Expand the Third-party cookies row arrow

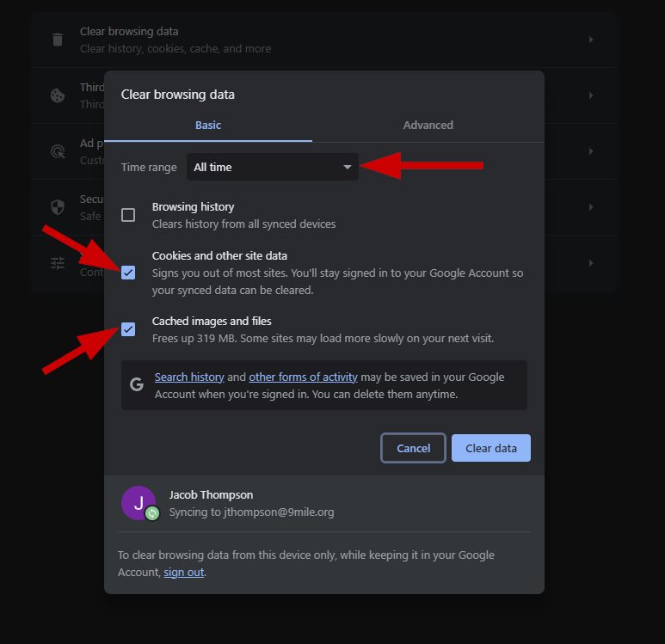pos(591,95)
